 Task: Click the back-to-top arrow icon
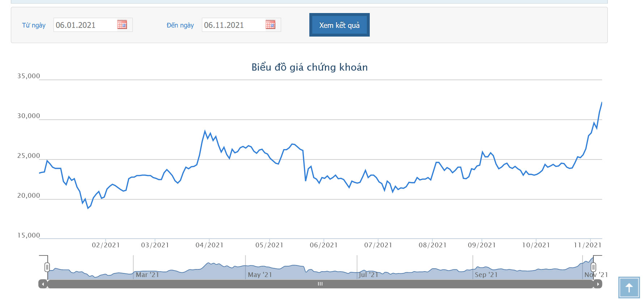629,288
